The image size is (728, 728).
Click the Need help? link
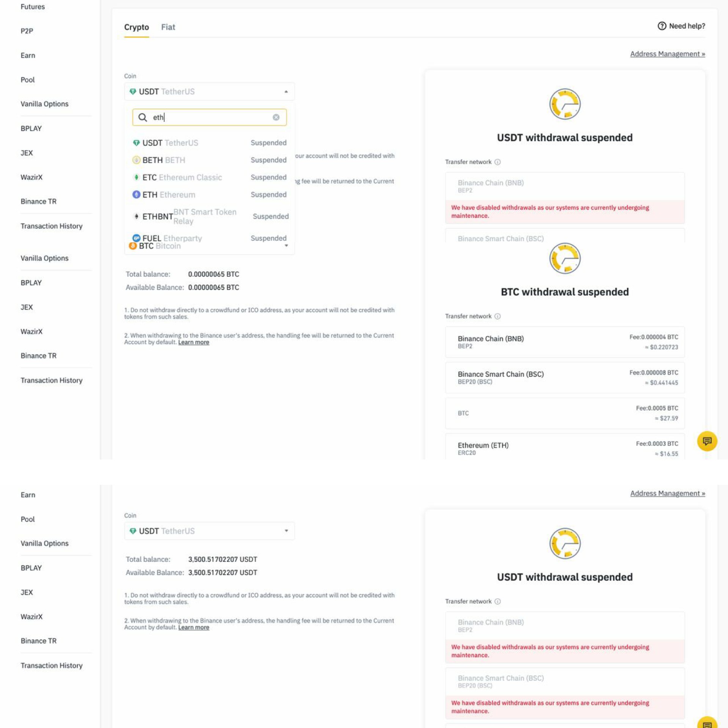point(681,26)
